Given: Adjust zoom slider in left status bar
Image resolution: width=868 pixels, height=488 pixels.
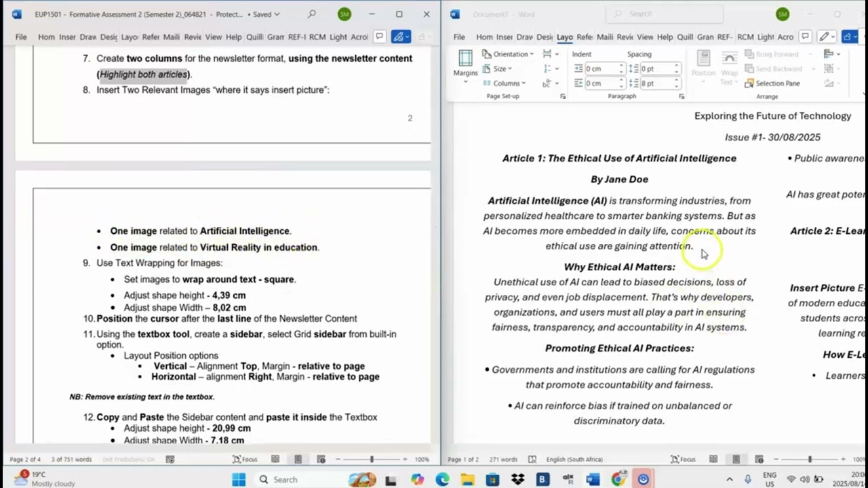Looking at the screenshot, I should 371,459.
